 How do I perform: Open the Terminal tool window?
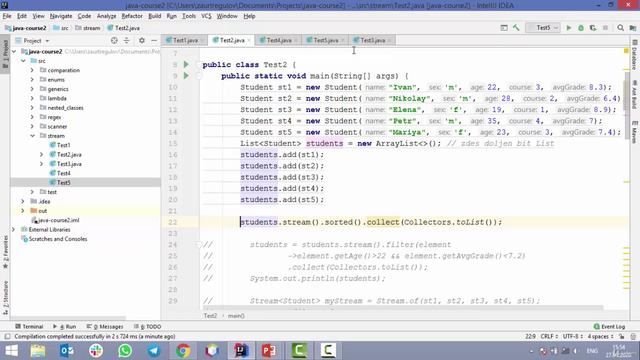[x=29, y=327]
